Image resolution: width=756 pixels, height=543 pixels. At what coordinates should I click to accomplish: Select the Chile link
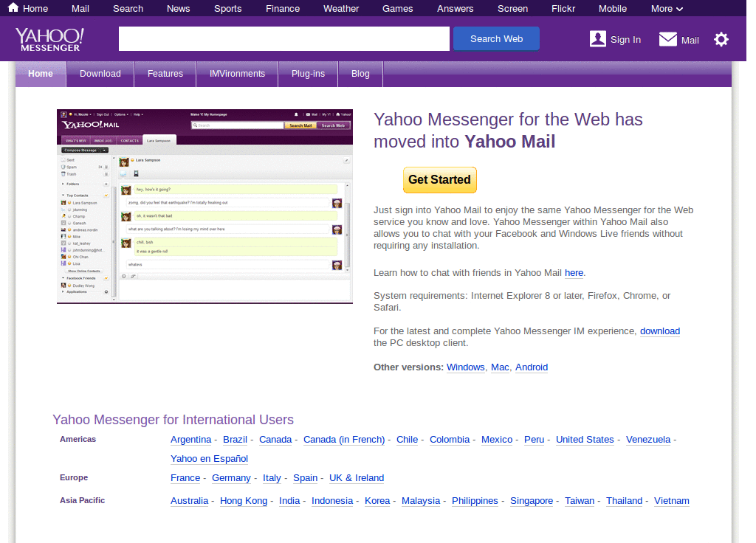(x=407, y=440)
